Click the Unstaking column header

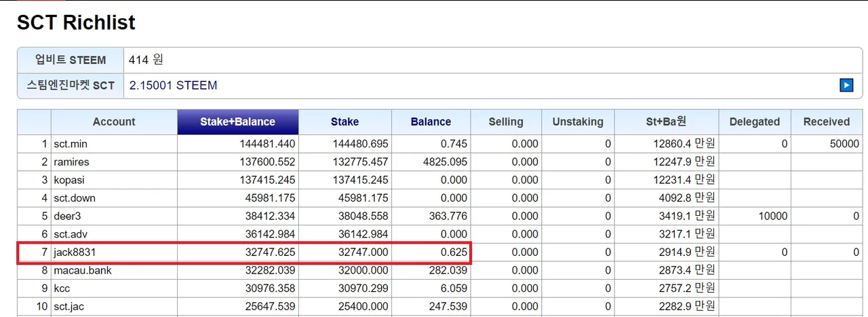point(578,122)
